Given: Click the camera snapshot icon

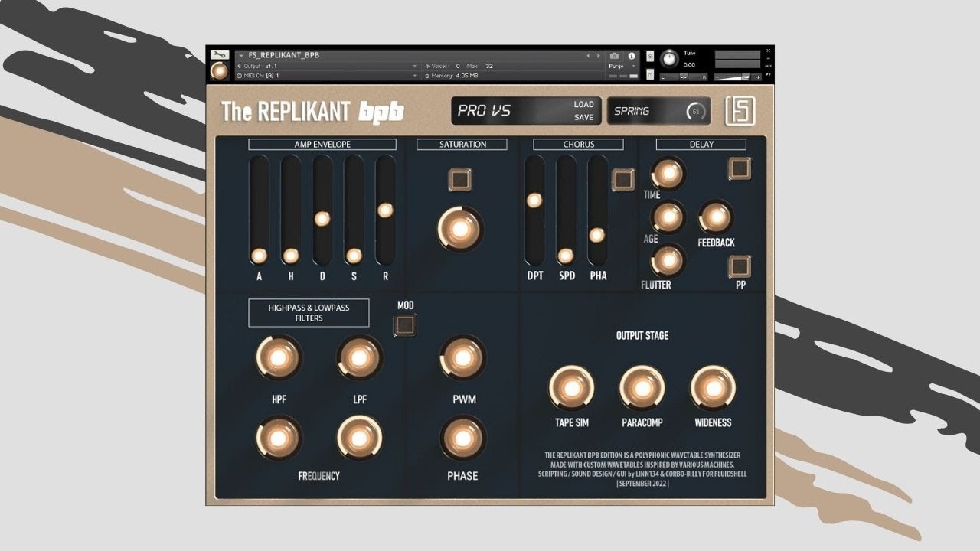Looking at the screenshot, I should 614,56.
